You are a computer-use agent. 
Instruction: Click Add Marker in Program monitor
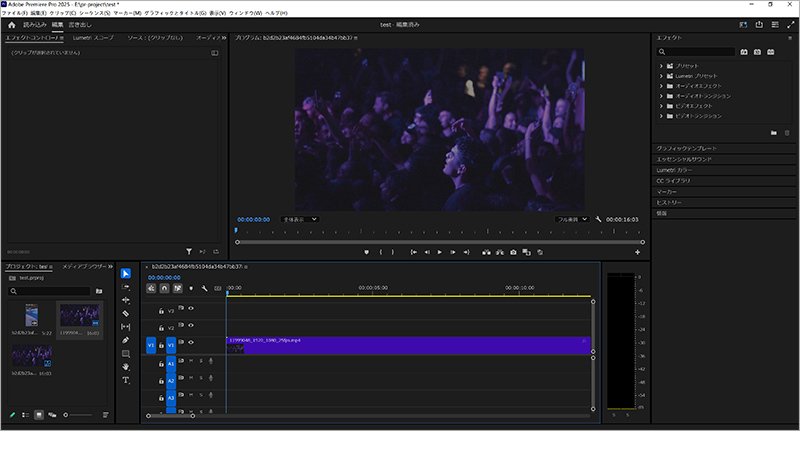366,252
